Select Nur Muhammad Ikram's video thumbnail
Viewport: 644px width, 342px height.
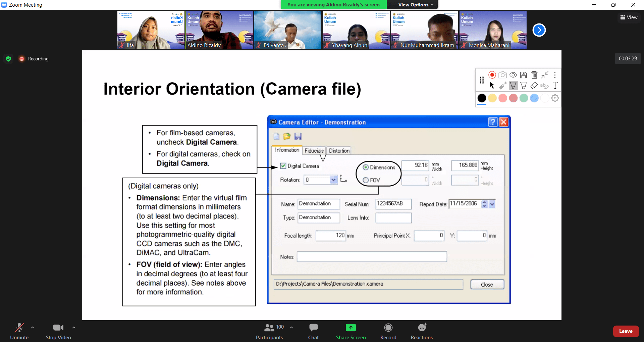[425, 30]
